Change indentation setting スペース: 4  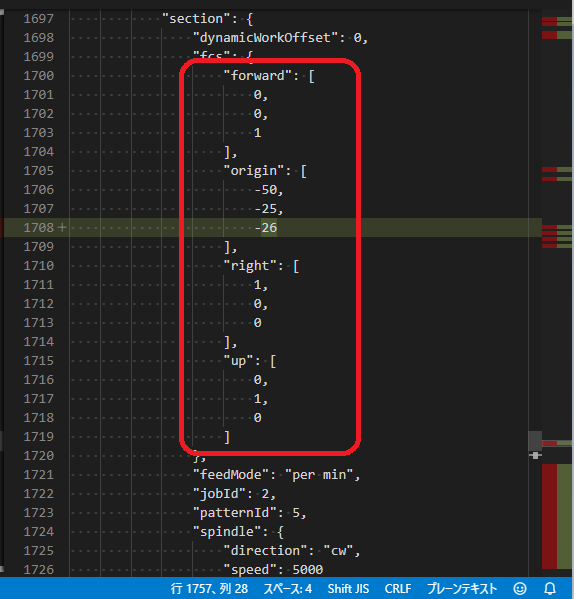(288, 588)
